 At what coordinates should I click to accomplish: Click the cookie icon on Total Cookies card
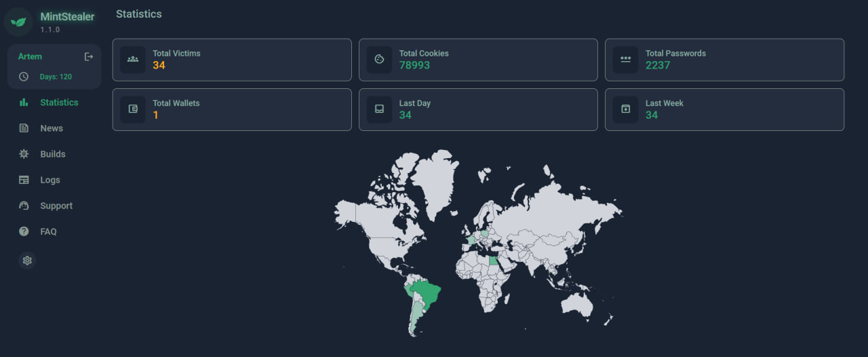(x=379, y=60)
